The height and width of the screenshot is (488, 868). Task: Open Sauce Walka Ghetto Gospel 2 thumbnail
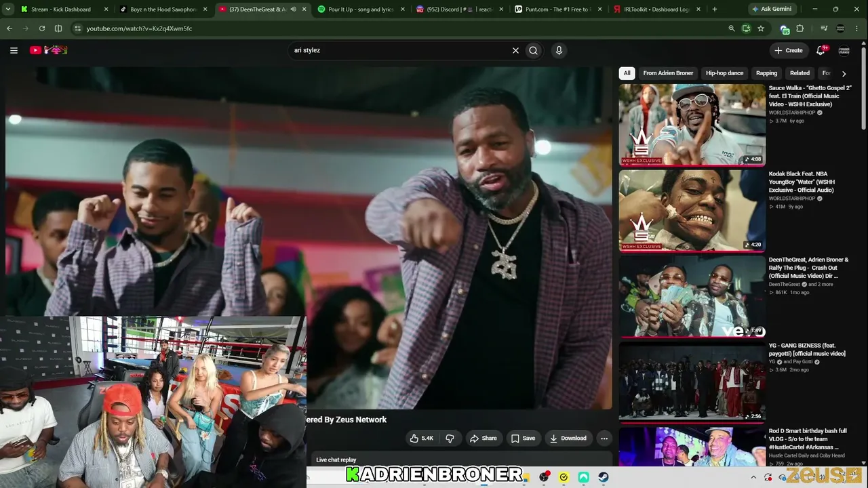pyautogui.click(x=692, y=125)
